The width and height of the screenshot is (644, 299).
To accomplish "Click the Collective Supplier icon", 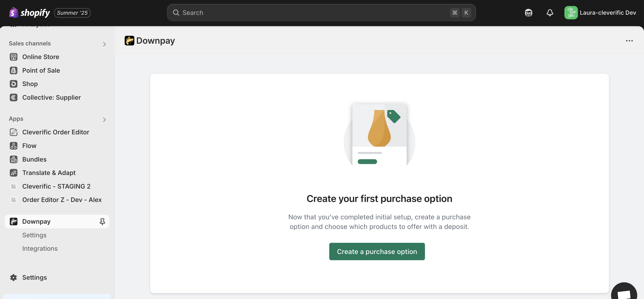I will point(14,97).
